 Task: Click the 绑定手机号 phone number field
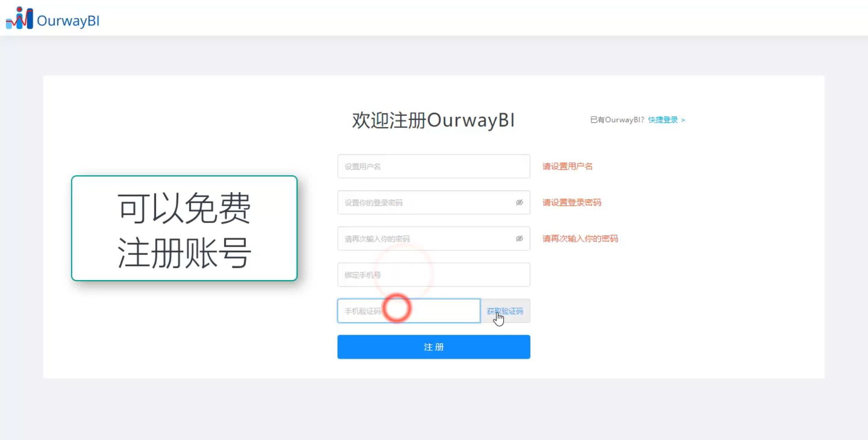point(434,275)
